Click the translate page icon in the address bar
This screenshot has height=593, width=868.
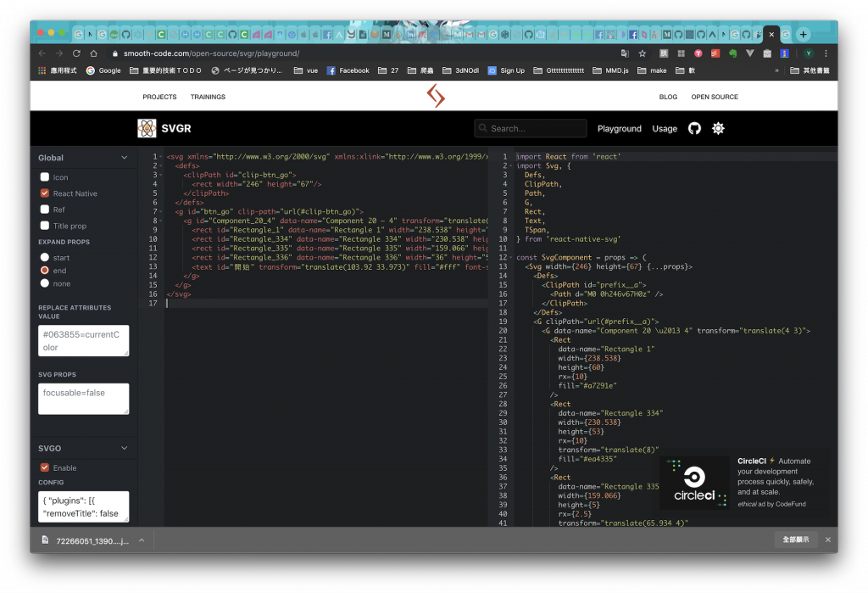coord(625,53)
